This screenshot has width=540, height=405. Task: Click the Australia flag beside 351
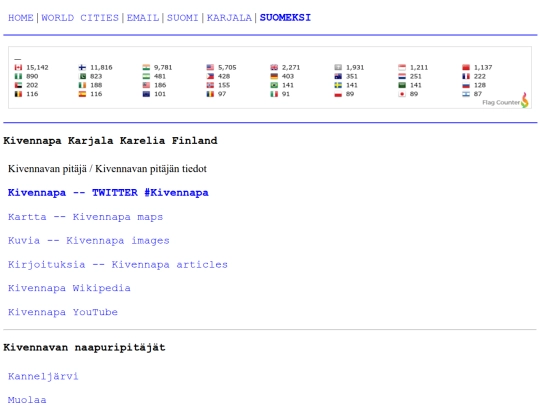338,76
